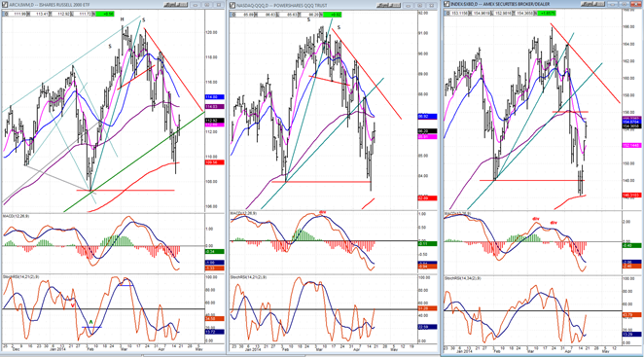Click the linked toolbar badge in Russell 2000 title bar
Viewport: 644px width, 357px height.
tap(176, 5)
